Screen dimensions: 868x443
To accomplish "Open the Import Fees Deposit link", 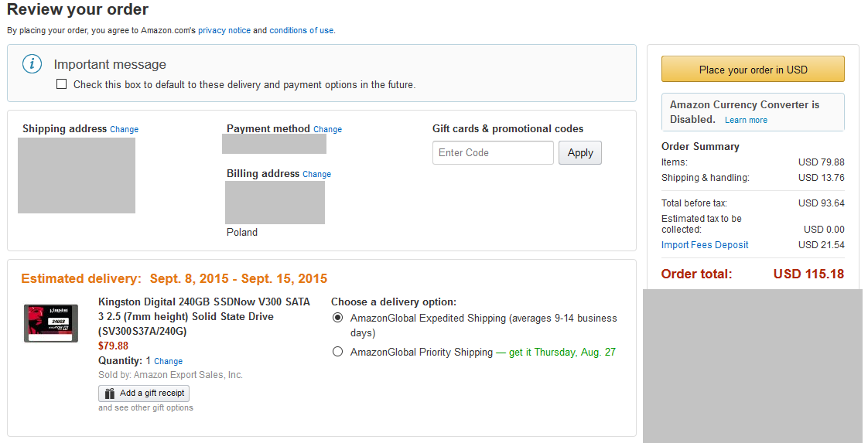I will [705, 245].
